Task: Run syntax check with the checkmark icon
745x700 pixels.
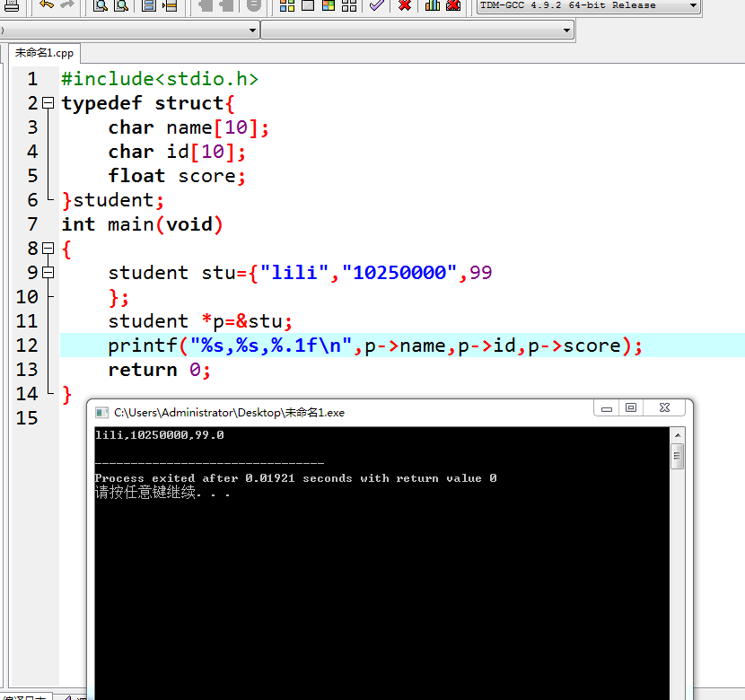Action: [377, 5]
